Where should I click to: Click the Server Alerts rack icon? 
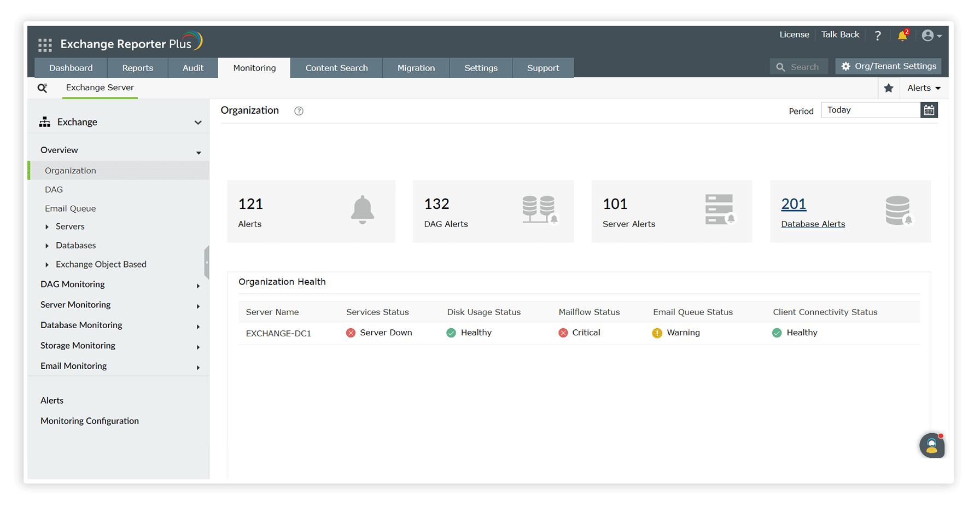point(720,210)
